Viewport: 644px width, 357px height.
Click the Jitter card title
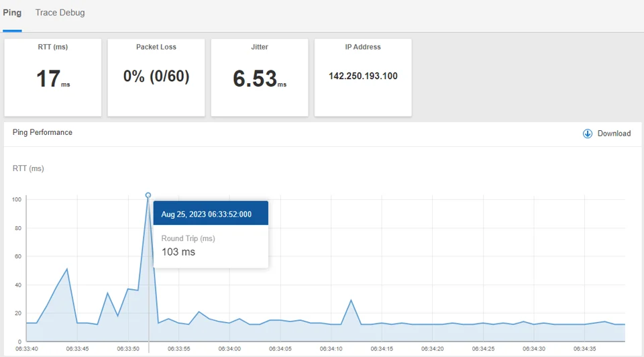[x=260, y=47]
